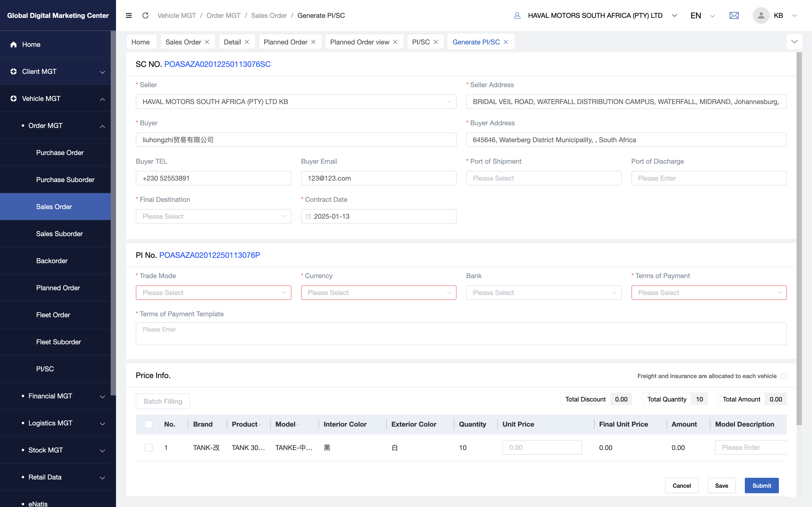Image resolution: width=812 pixels, height=507 pixels.
Task: Enable freight and insurance allocation checkbox
Action: coord(784,376)
